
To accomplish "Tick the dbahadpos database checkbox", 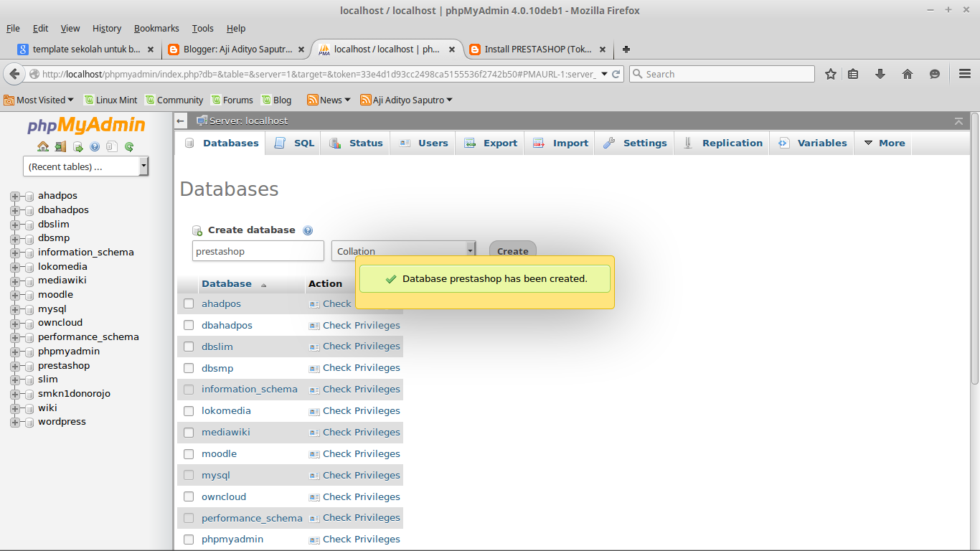I will click(189, 325).
